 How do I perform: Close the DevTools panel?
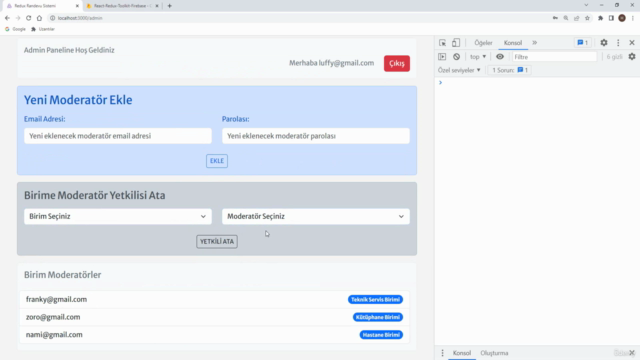[632, 42]
